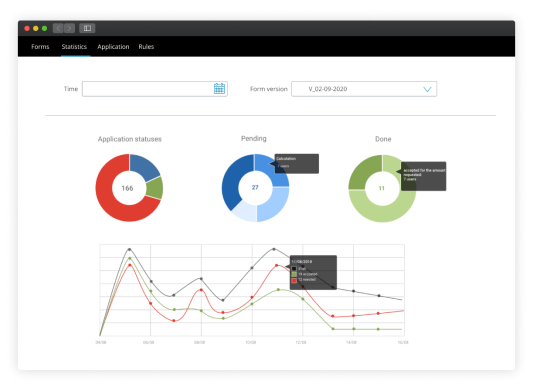Image resolution: width=540 pixels, height=391 pixels.
Task: Click the 14/08 axis label
Action: (x=351, y=342)
